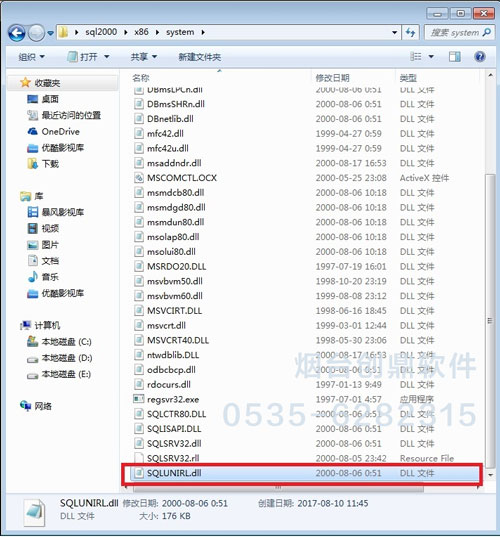Select SQLSRV32.rll resource file icon
The image size is (500, 537).
[138, 458]
